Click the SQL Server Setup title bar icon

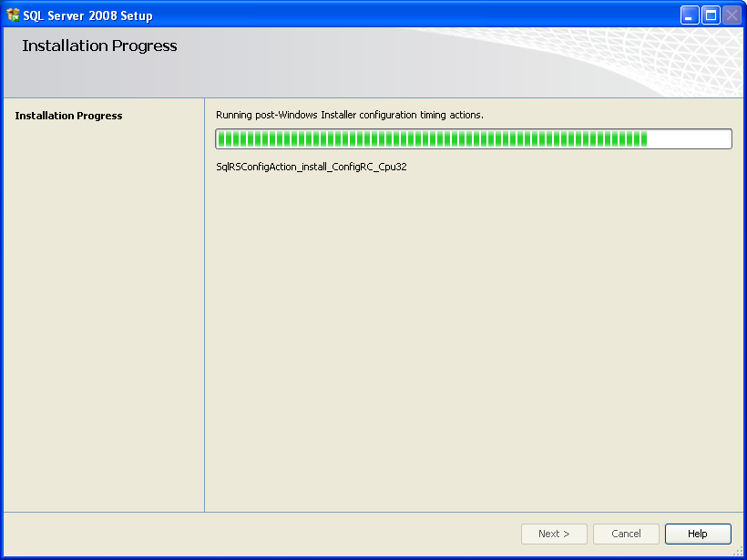coord(14,15)
